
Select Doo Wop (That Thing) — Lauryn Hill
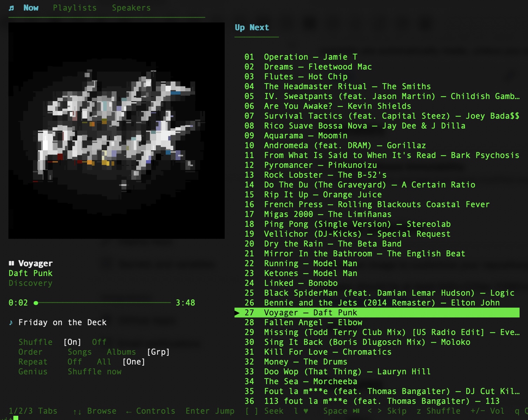[377, 372]
